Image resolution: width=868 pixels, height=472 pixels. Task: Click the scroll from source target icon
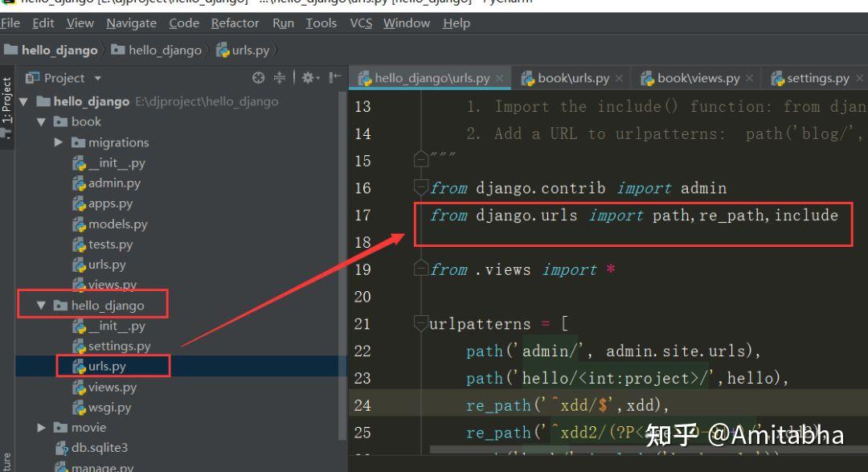pos(258,78)
